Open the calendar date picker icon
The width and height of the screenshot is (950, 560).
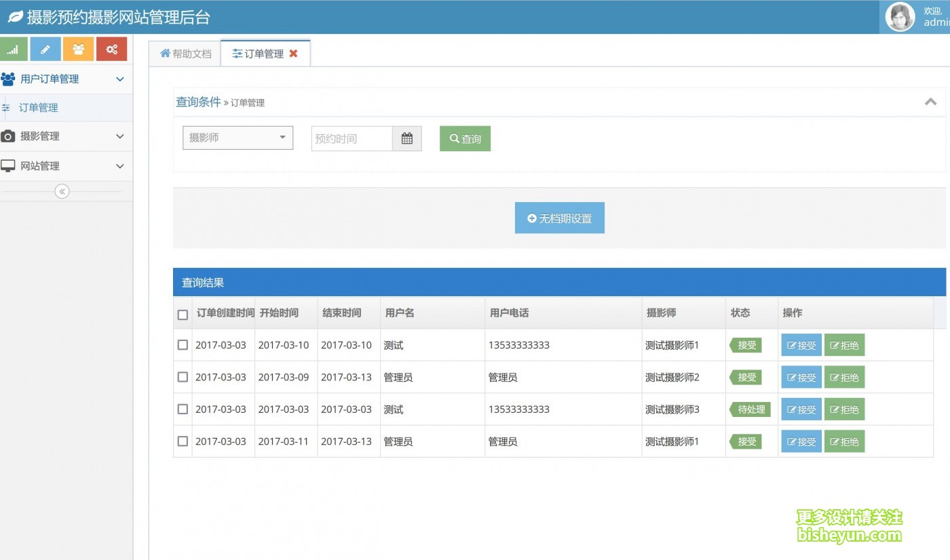coord(406,138)
